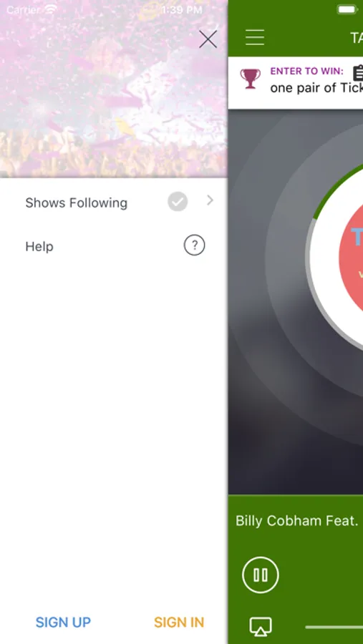Tap the red station logo disc
The height and width of the screenshot is (644, 363).
[351, 257]
